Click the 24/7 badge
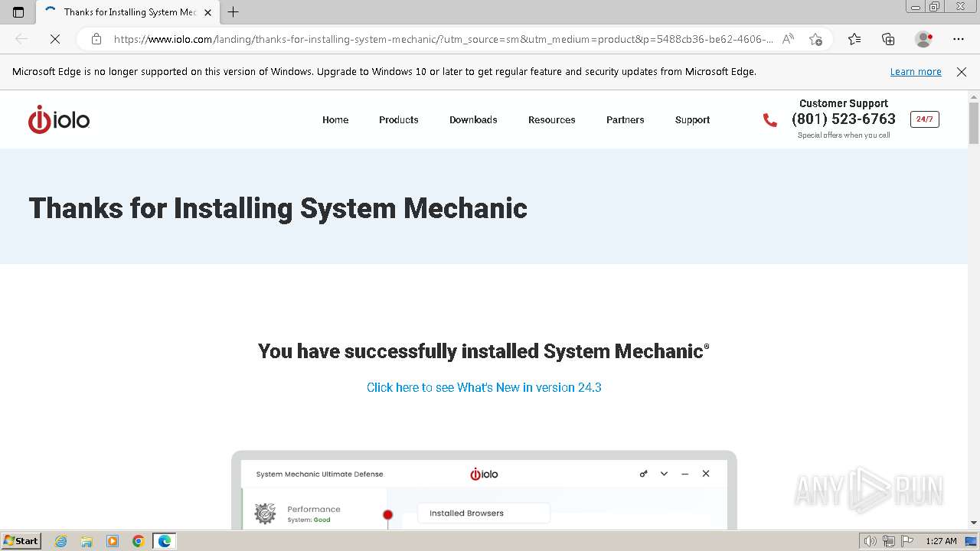The width and height of the screenshot is (980, 551). (924, 119)
